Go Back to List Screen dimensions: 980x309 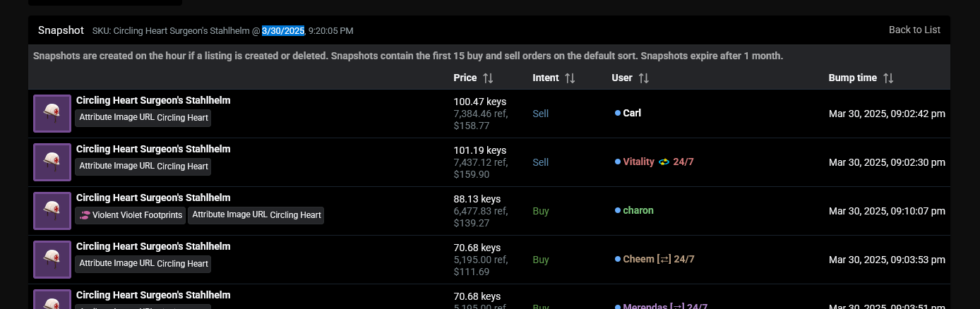coord(914,30)
